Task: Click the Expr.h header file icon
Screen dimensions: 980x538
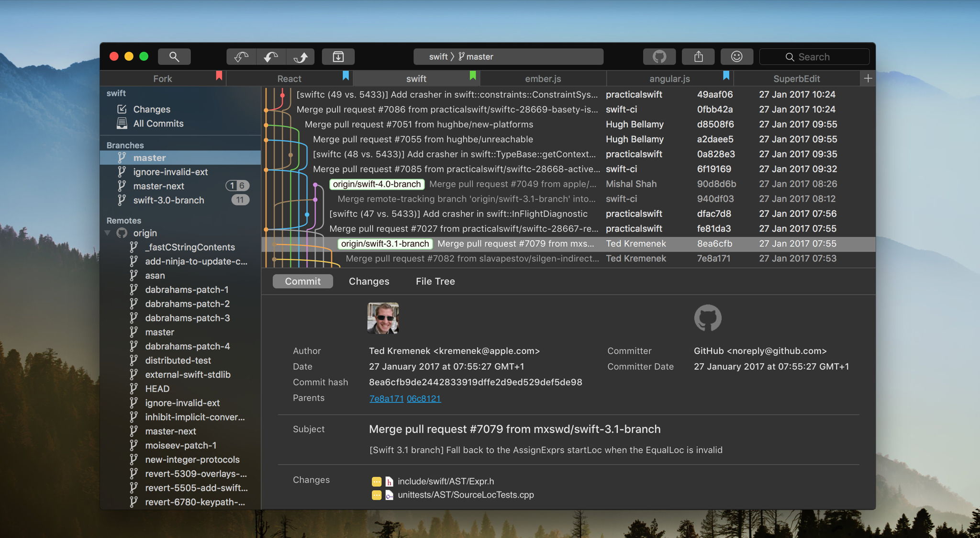Action: click(389, 482)
